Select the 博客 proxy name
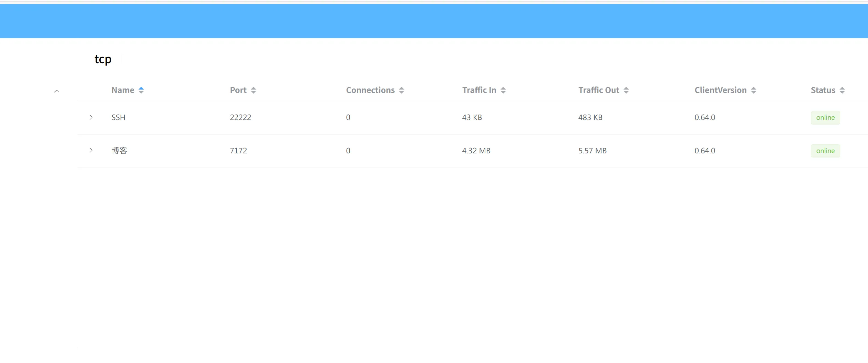The image size is (868, 363). [119, 151]
